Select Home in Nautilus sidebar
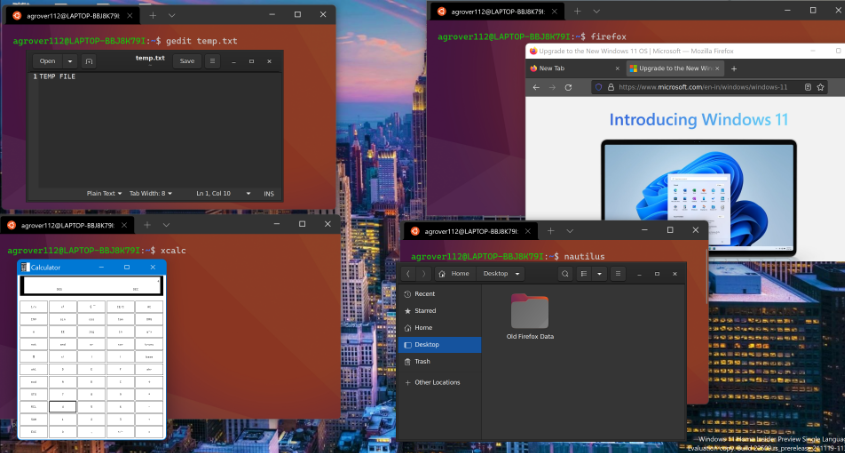This screenshot has height=453, width=845. tap(439, 327)
